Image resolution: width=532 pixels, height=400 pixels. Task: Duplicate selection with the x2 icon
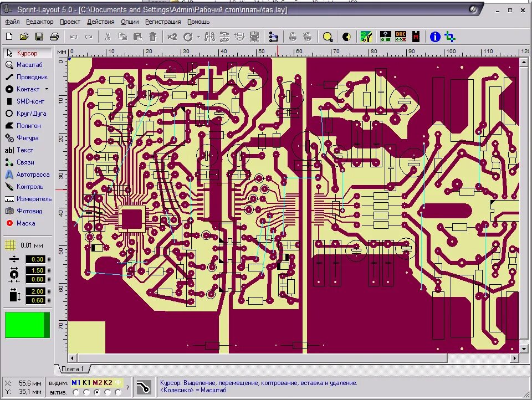coord(172,37)
